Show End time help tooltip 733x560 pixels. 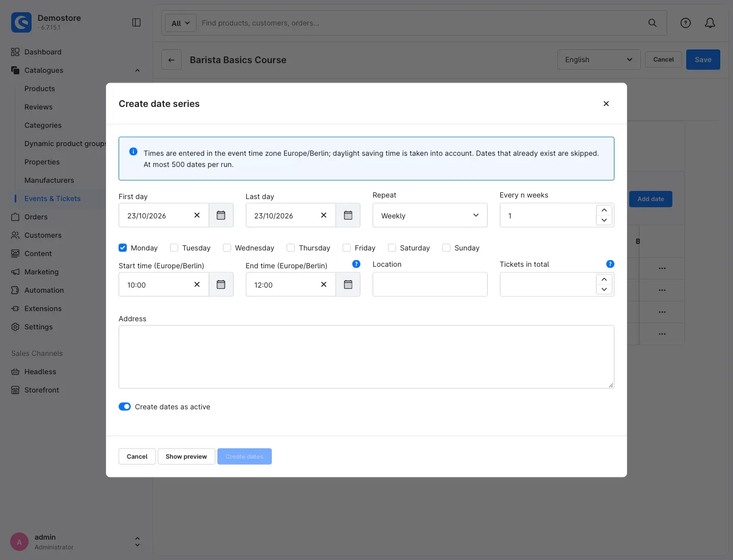pos(356,264)
